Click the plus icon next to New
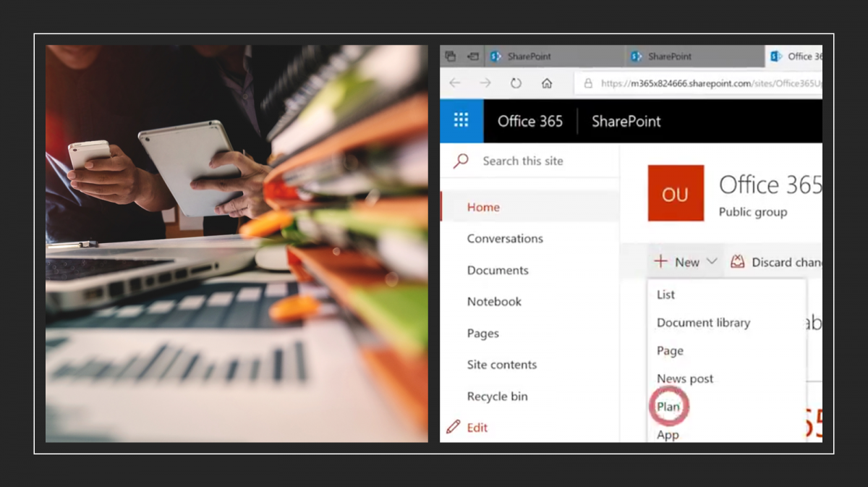The image size is (868, 487). point(660,261)
